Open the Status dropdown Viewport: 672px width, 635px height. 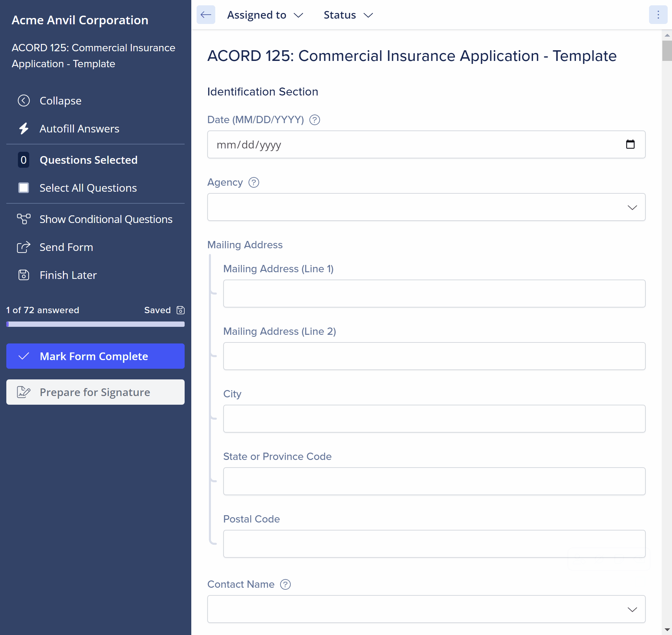click(x=348, y=15)
